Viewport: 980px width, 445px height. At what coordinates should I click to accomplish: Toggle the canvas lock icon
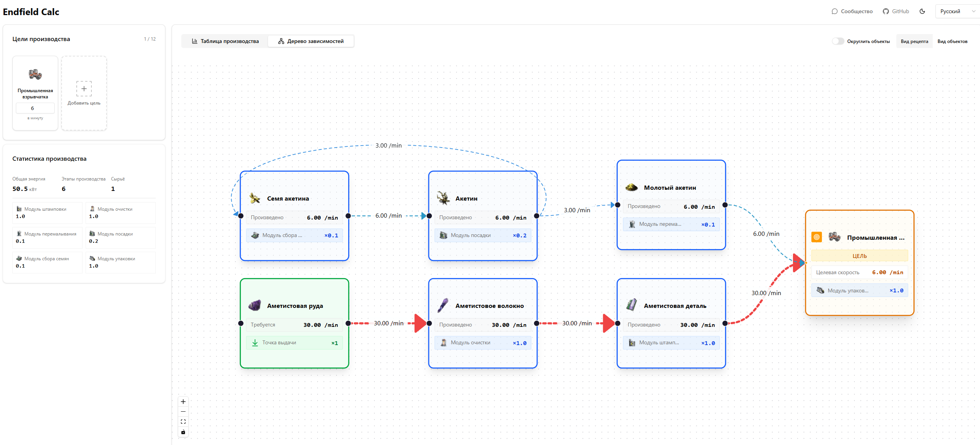tap(183, 432)
